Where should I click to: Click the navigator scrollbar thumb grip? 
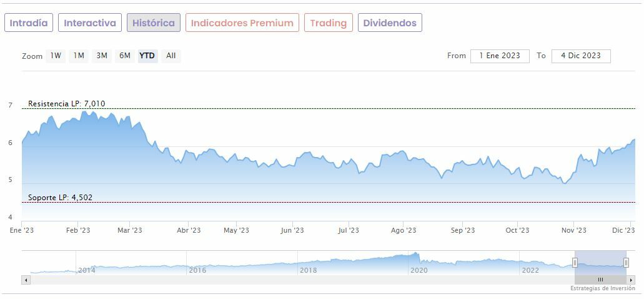(600, 280)
